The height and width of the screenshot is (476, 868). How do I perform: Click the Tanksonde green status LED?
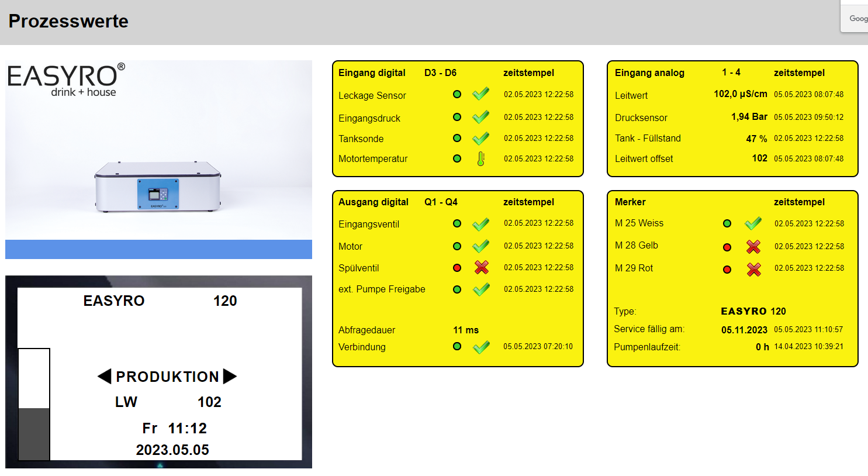[457, 138]
